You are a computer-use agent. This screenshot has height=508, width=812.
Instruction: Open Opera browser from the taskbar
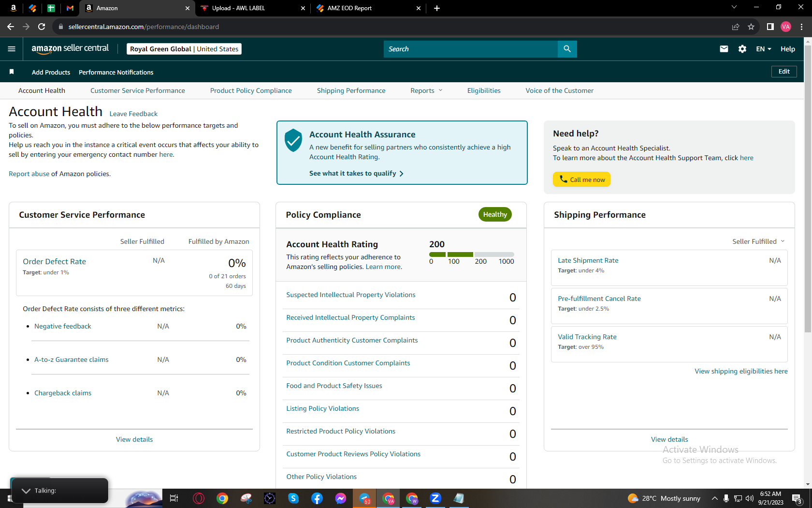pos(199,498)
